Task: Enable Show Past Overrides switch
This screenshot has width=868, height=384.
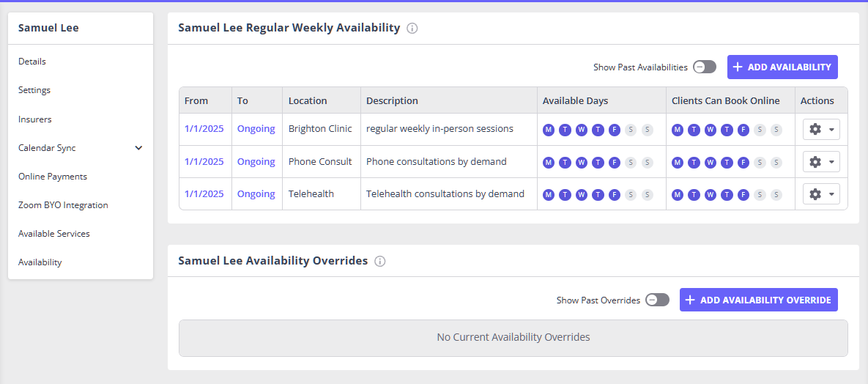Action: 657,300
